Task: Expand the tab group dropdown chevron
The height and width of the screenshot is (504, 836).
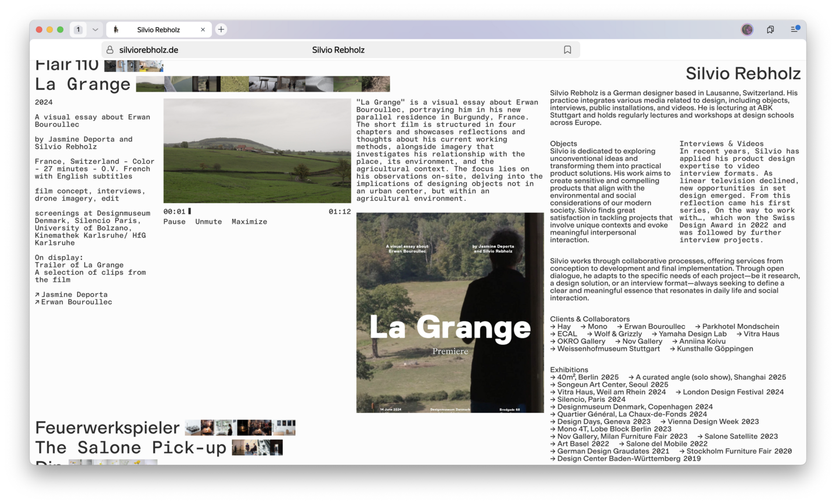Action: [95, 30]
